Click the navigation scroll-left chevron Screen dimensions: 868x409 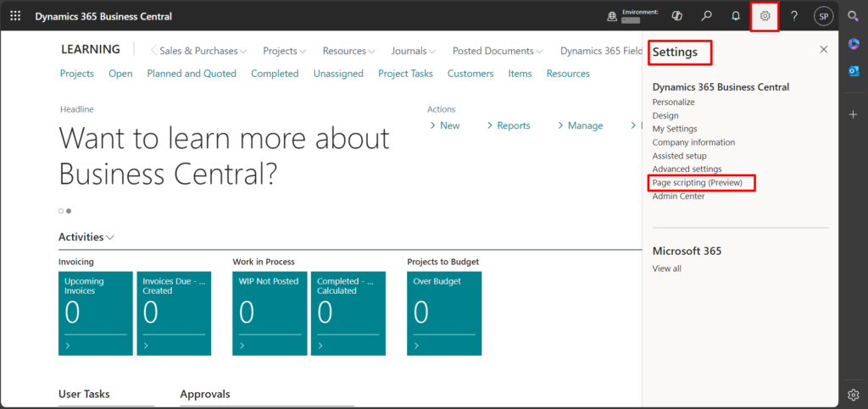153,50
